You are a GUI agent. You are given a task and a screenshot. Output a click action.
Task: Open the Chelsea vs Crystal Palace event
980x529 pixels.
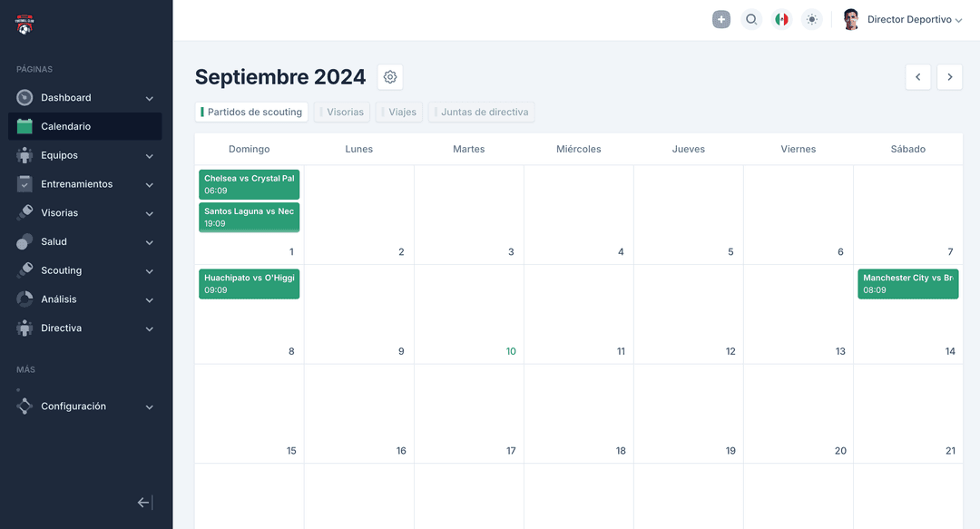click(x=249, y=183)
